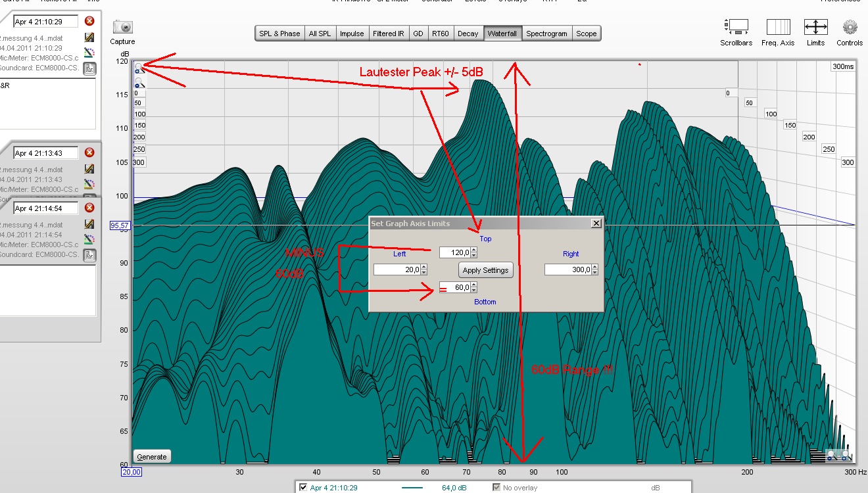Open the Controls gear icon

point(850,27)
